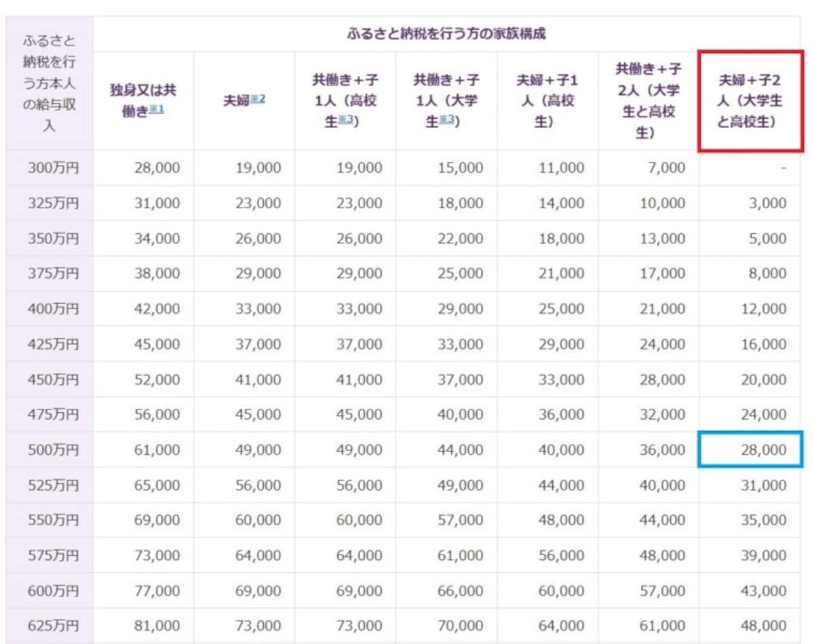Click 45,000 in the 425万円 row
The width and height of the screenshot is (814, 644).
coord(157,344)
